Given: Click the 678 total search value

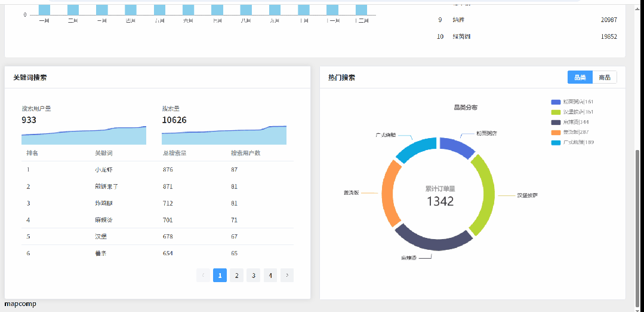Looking at the screenshot, I should coord(168,237).
